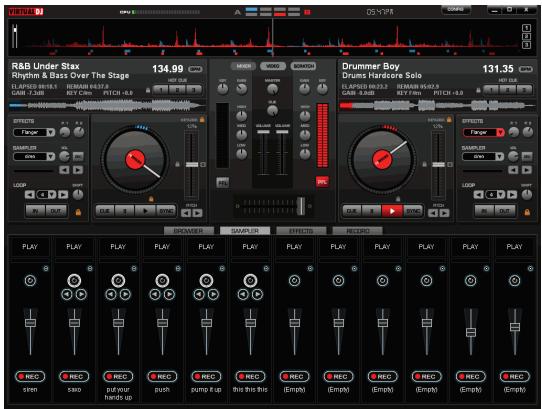Click left channel volume fader
Viewport: 542px width, 409px height.
click(x=263, y=132)
